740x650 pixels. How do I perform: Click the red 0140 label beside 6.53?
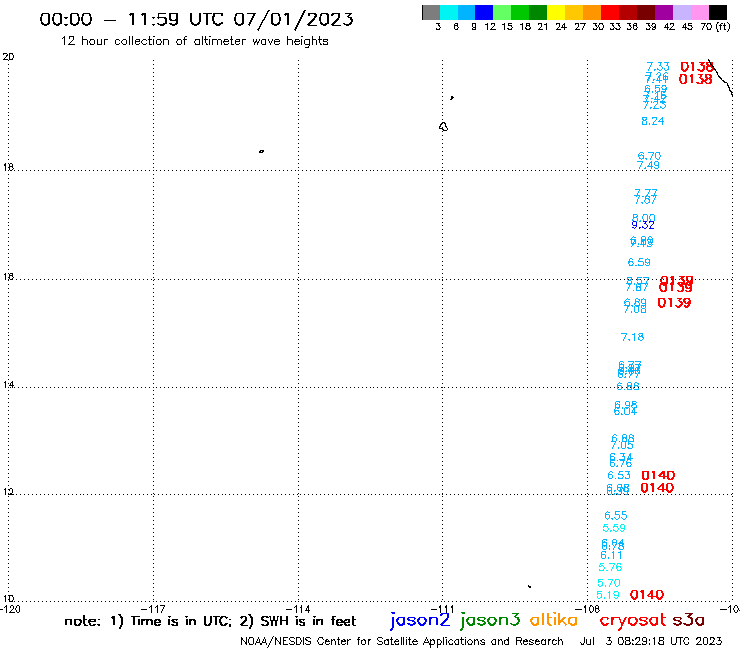658,475
